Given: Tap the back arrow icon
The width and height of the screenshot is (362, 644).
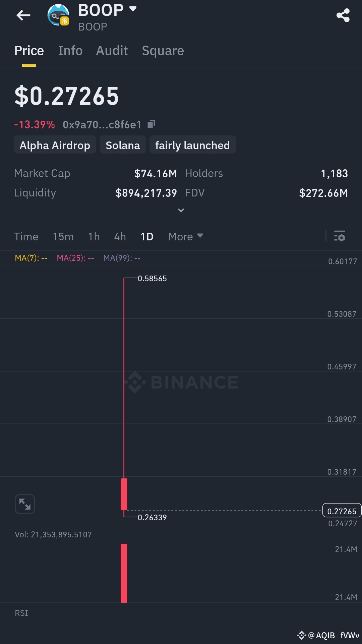Looking at the screenshot, I should point(23,15).
